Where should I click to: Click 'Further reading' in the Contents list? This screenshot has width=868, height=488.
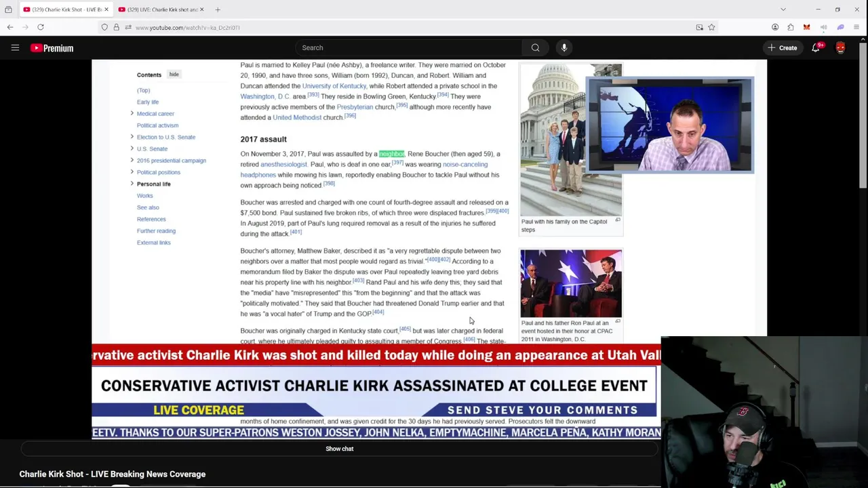pyautogui.click(x=156, y=231)
